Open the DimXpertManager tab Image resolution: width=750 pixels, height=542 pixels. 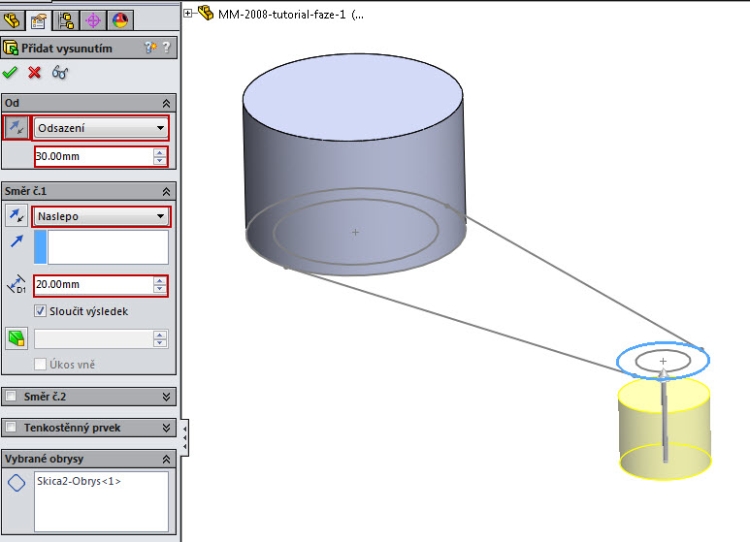[93, 21]
